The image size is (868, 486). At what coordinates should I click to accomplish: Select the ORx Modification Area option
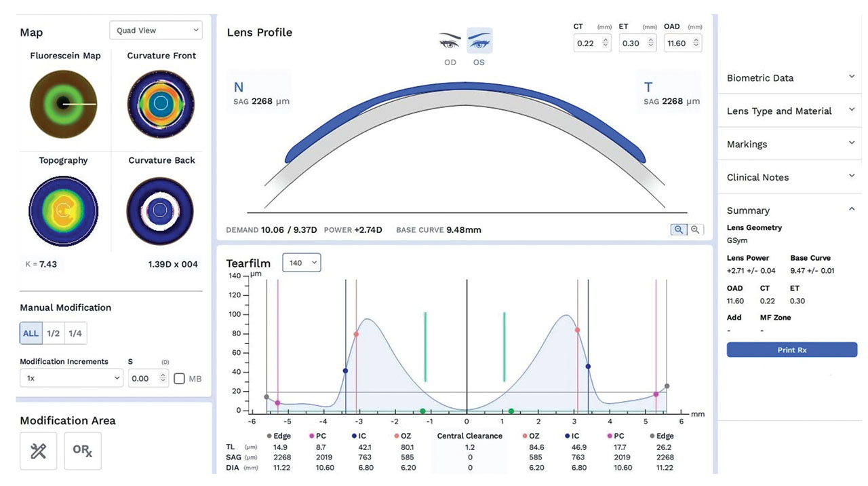(82, 451)
